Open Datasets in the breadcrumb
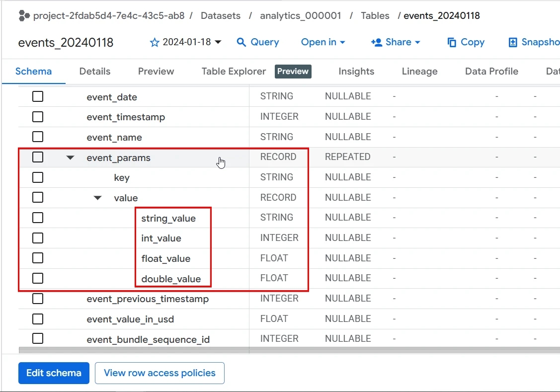This screenshot has height=392, width=560. click(x=221, y=16)
